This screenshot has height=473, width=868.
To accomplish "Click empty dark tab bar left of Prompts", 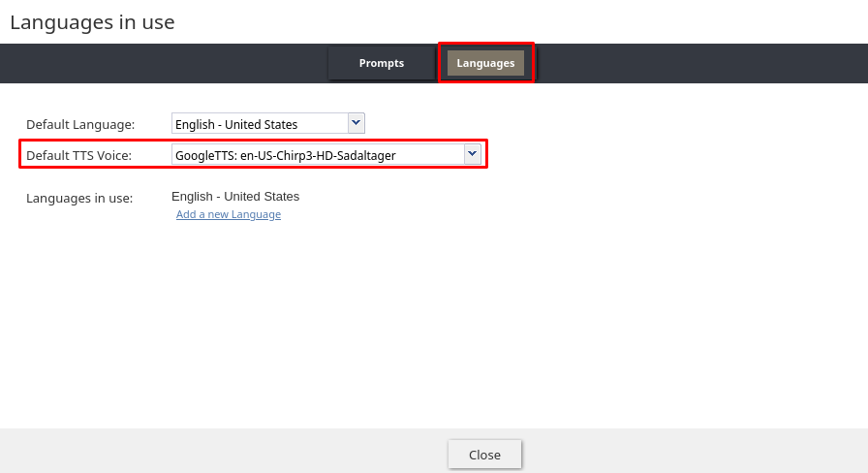I will [x=165, y=63].
